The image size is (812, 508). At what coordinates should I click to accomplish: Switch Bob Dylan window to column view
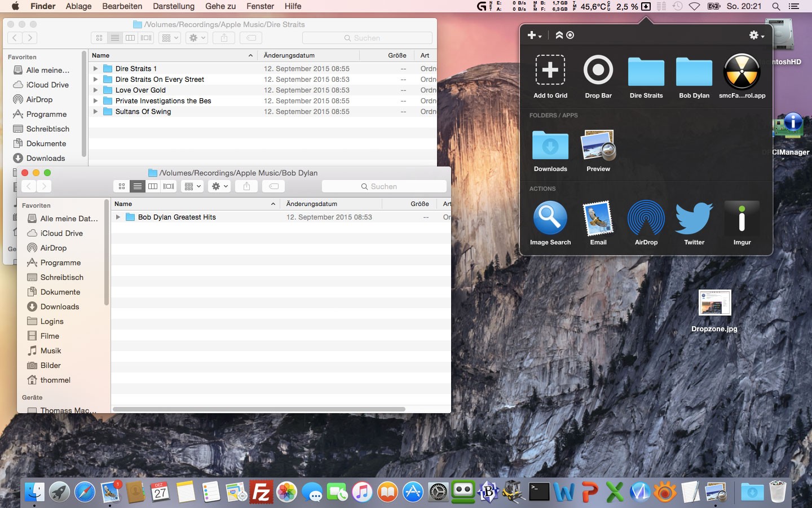153,186
